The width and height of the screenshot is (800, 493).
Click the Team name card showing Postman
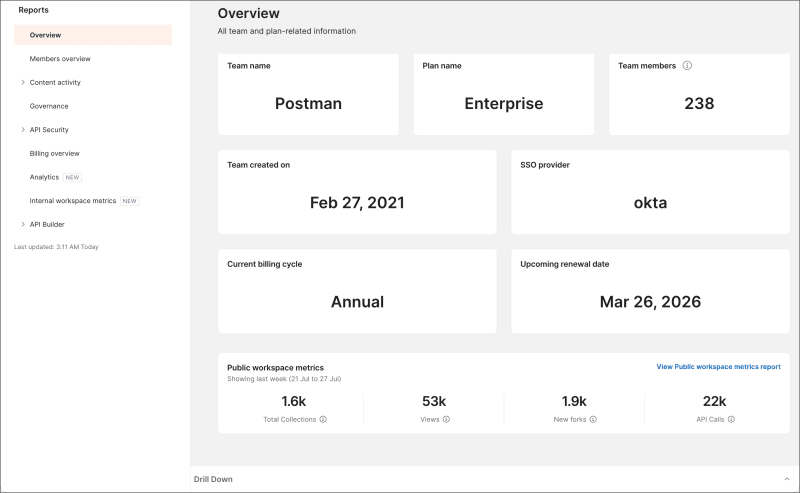pyautogui.click(x=308, y=94)
